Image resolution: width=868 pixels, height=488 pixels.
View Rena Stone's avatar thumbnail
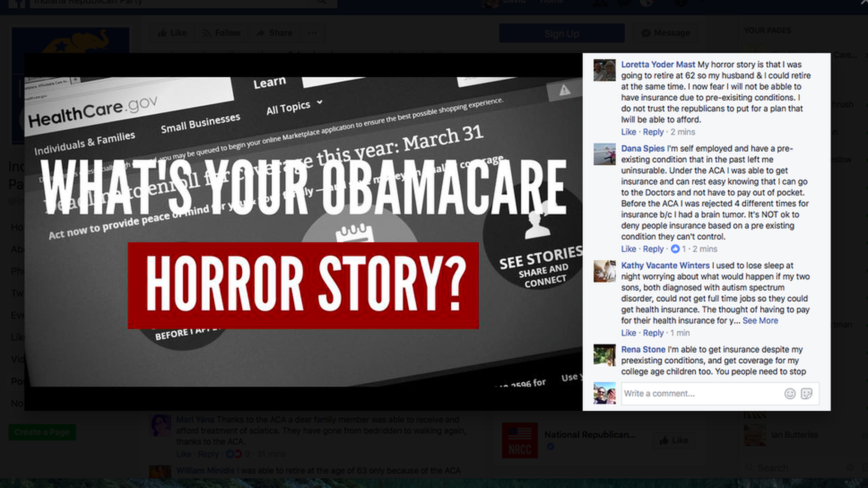click(x=604, y=355)
